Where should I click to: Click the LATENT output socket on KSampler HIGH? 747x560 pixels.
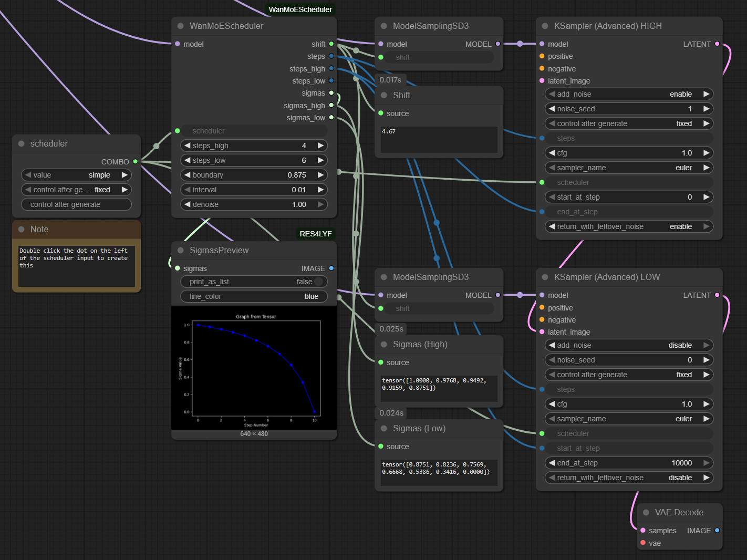point(717,44)
